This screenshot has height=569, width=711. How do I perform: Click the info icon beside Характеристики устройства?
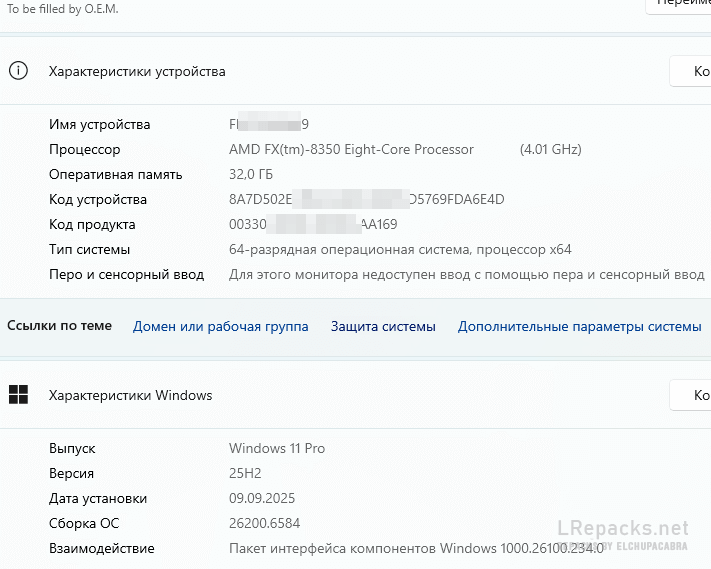point(18,71)
